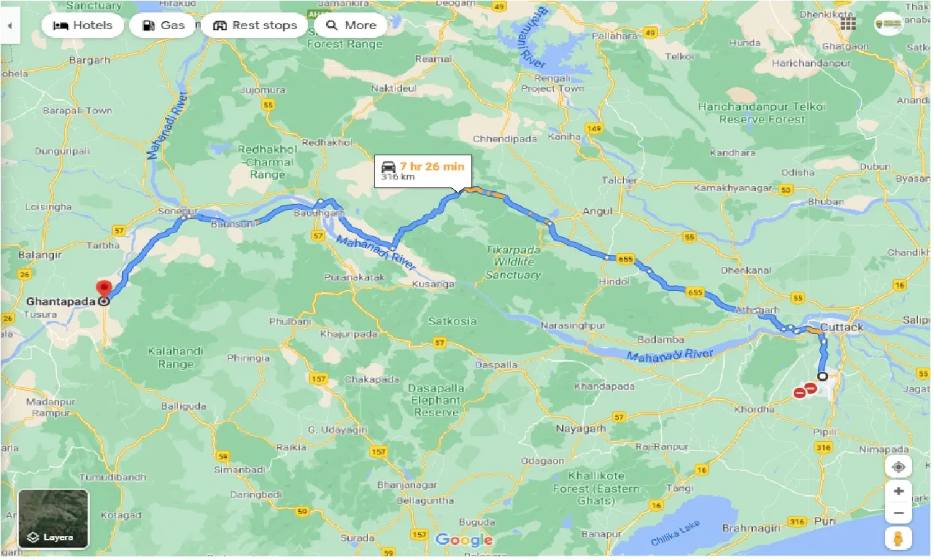Zoom in with the plus button
The height and width of the screenshot is (560, 934).
click(898, 491)
